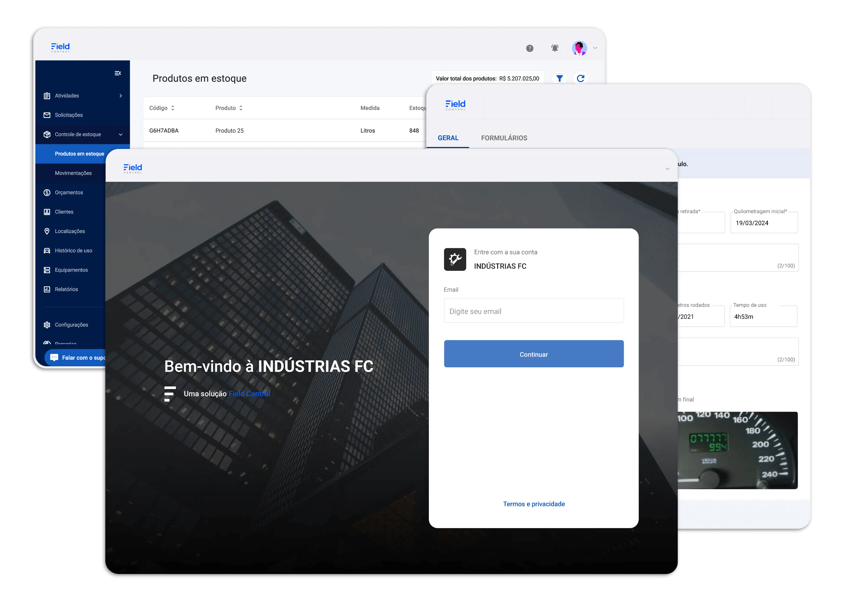Expand the user profile dropdown arrow
868x604 pixels.
595,48
